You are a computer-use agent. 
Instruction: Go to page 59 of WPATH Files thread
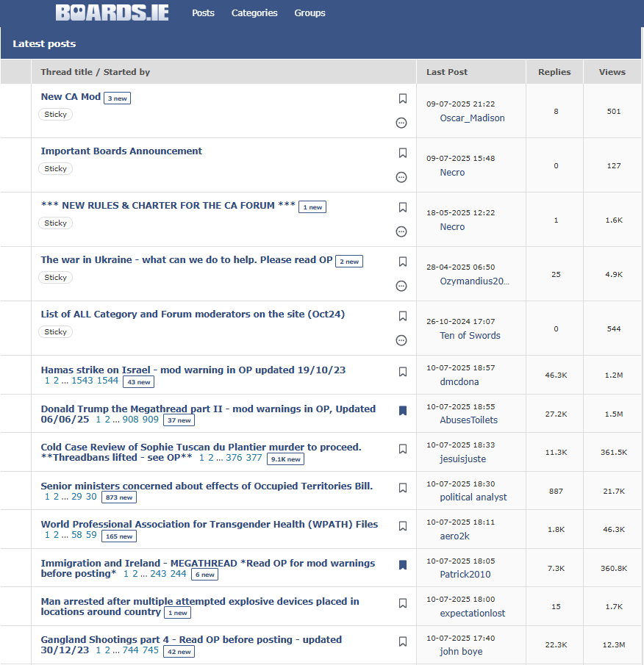(91, 535)
